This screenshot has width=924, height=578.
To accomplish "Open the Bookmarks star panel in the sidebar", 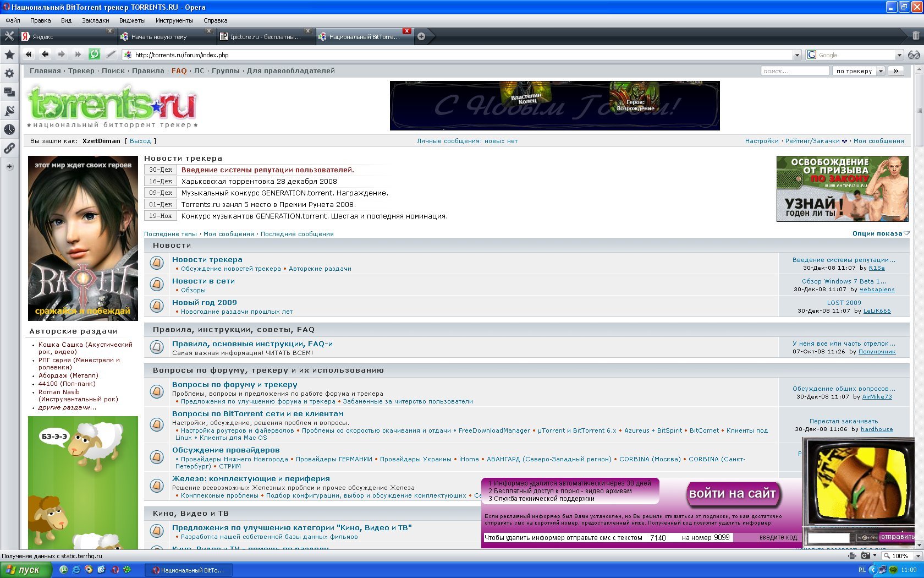I will [x=9, y=54].
